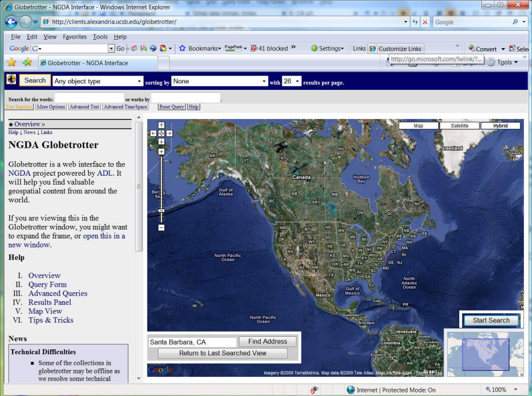Open the View menu

coord(50,37)
